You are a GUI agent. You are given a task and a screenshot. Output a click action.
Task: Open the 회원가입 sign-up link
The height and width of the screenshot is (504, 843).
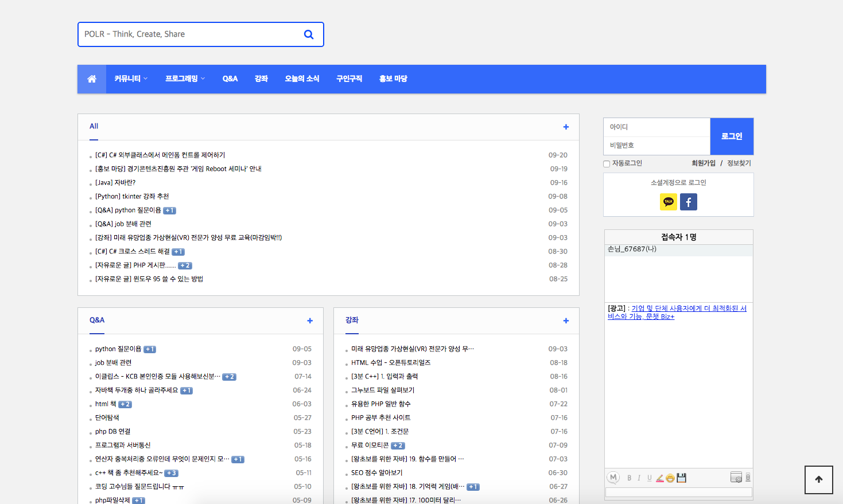pos(703,163)
